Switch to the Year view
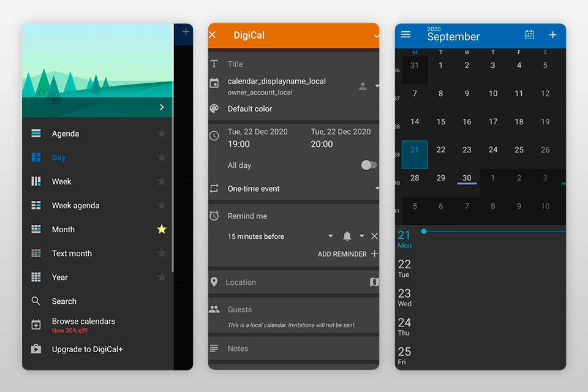This screenshot has height=392, width=588. pos(59,277)
